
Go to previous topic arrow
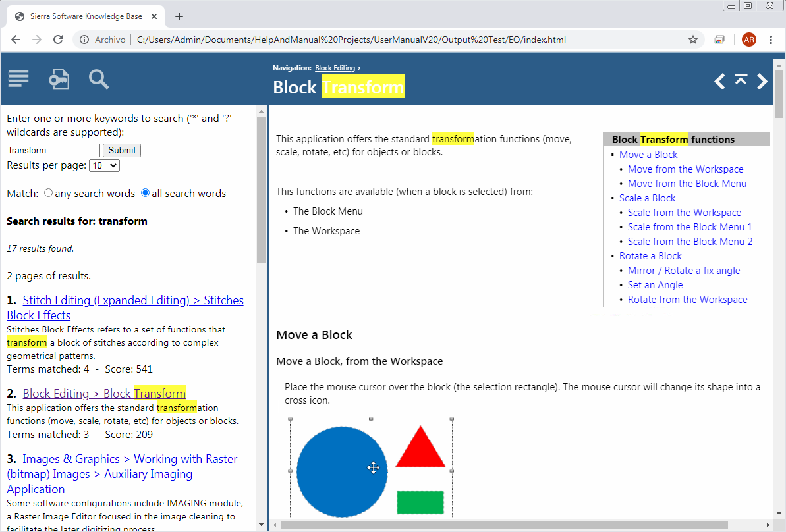[x=720, y=81]
